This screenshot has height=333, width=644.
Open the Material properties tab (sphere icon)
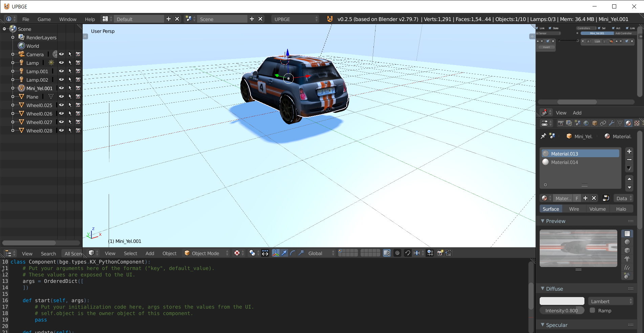628,123
